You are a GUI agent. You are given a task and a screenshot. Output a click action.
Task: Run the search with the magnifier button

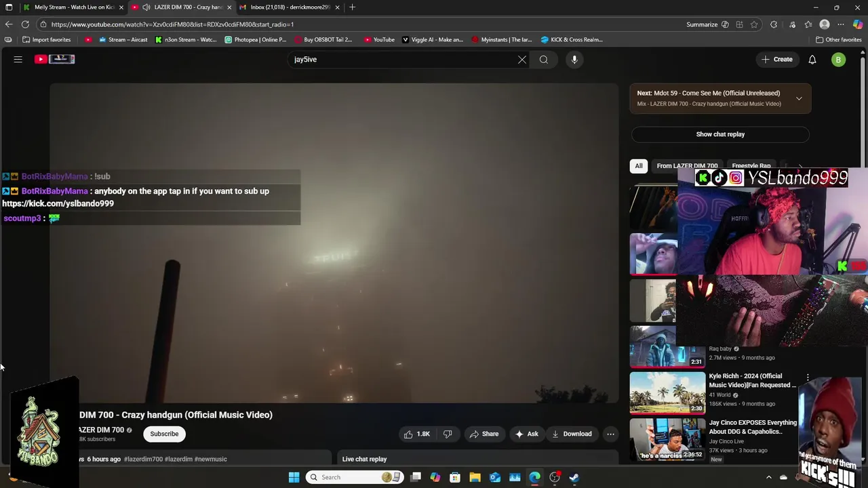(x=544, y=60)
